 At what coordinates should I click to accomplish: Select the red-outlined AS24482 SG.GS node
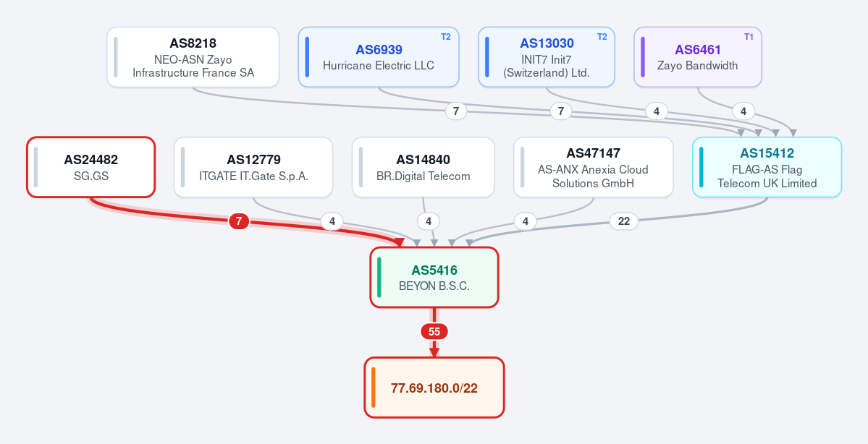pos(90,167)
